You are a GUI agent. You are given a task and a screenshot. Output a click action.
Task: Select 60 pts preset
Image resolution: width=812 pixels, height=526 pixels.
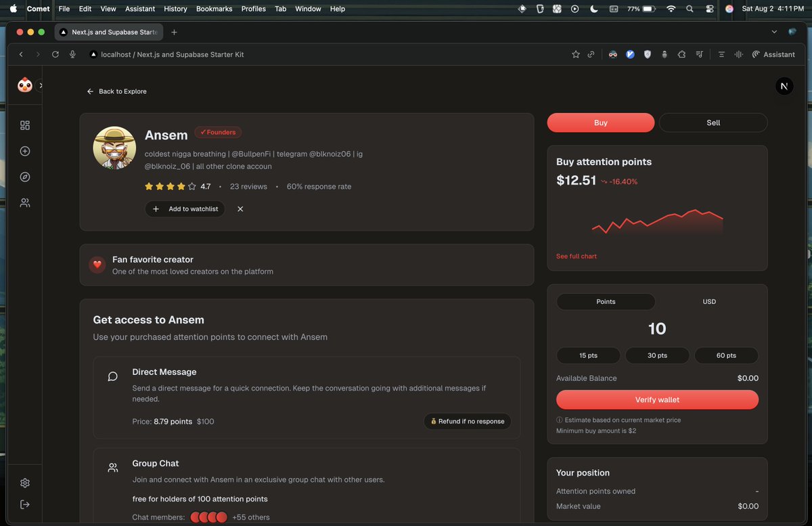click(726, 355)
